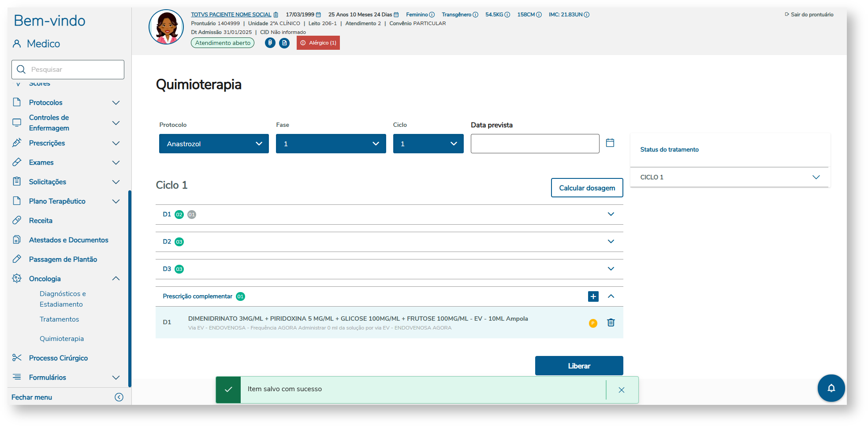
Task: Delete the DIMENIDRINATO prescription using trash icon
Action: (x=611, y=322)
